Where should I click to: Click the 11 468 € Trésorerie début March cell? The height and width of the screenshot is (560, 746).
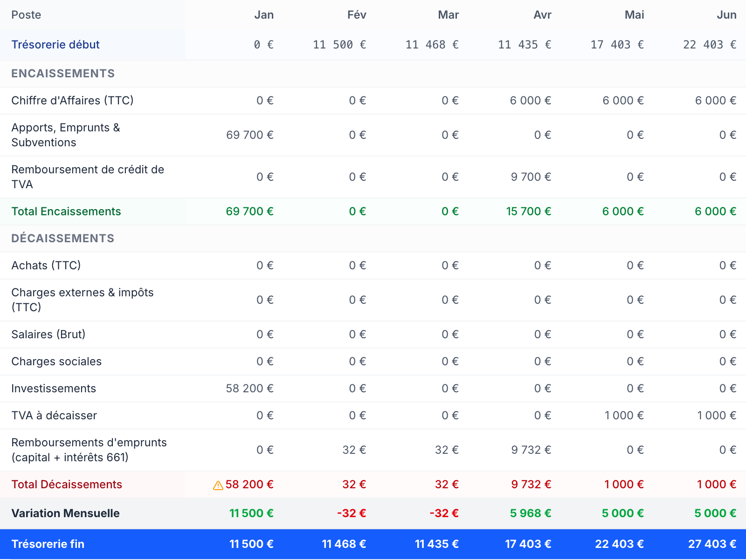click(432, 45)
